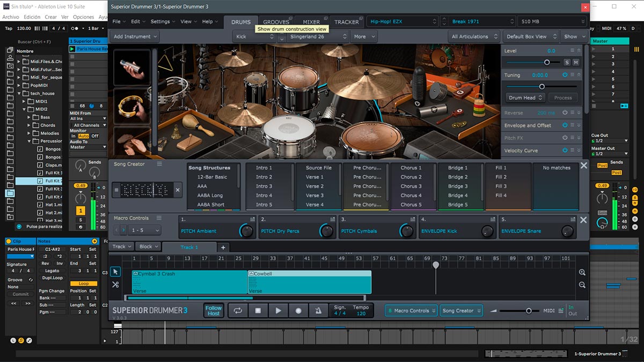Select the tambourine instrument thumbnail
644x362 pixels.
(132, 106)
